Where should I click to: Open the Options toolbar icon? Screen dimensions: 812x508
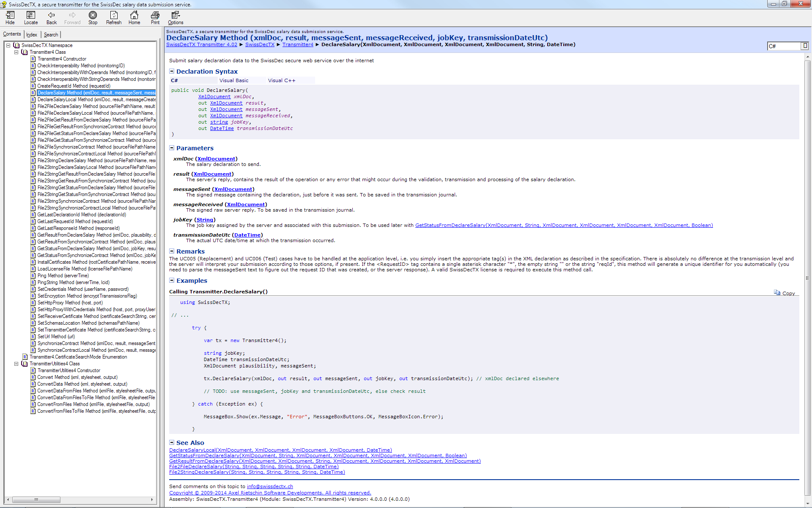176,16
